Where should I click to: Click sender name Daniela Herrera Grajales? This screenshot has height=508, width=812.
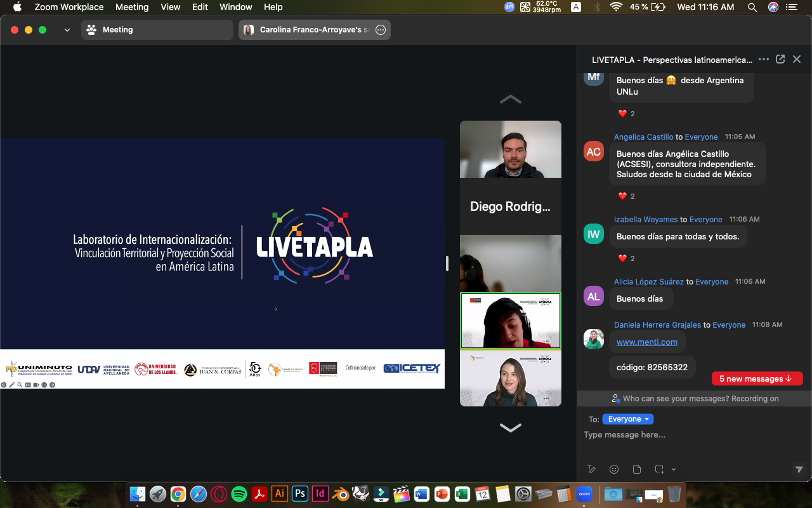(x=657, y=324)
